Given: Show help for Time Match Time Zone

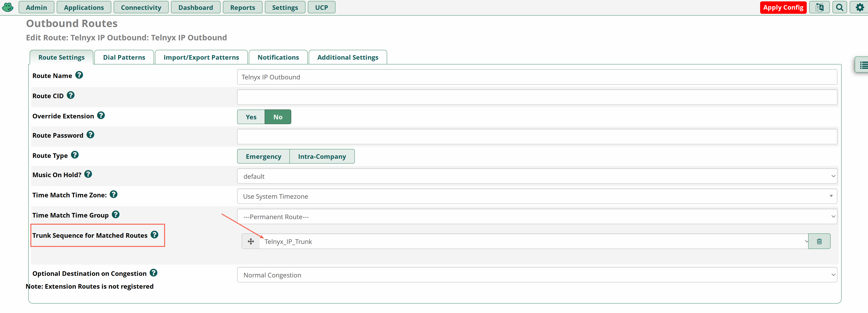Looking at the screenshot, I should click(x=114, y=194).
